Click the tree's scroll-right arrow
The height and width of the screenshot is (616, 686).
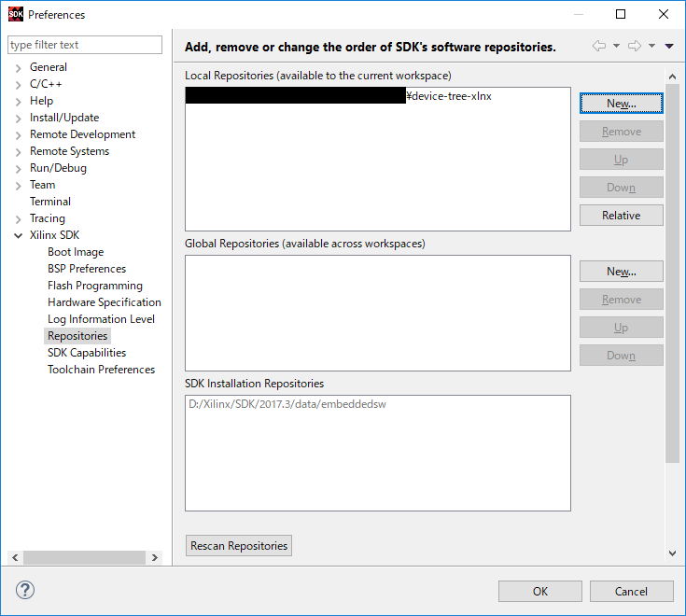click(x=154, y=557)
